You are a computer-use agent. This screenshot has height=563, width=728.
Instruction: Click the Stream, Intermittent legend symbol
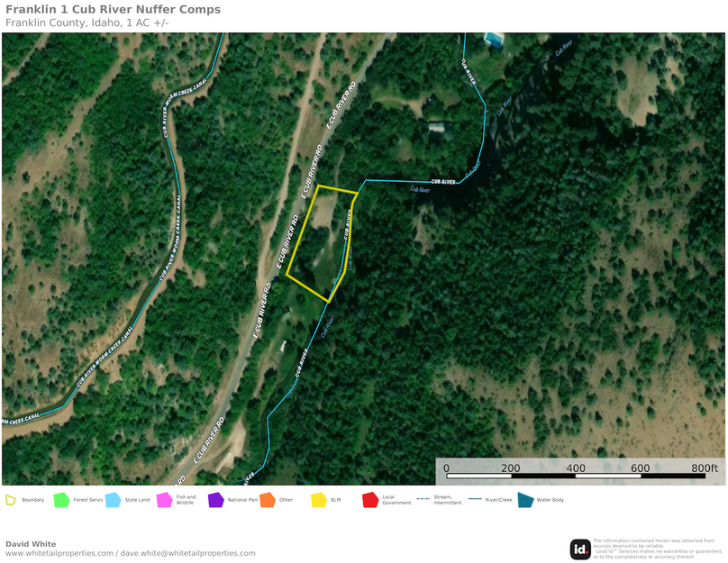point(423,499)
